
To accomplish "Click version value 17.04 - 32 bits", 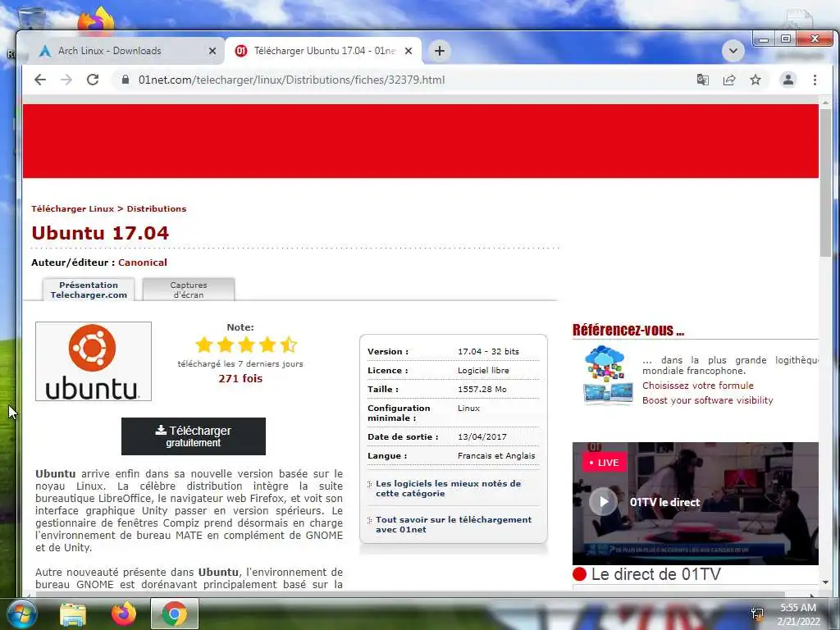I will tap(488, 351).
